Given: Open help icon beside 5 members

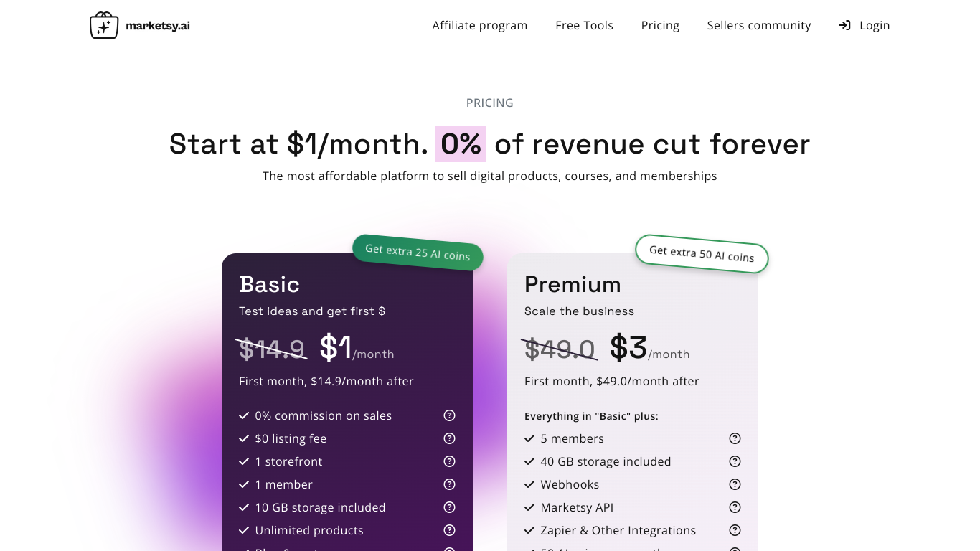Looking at the screenshot, I should click(x=735, y=438).
